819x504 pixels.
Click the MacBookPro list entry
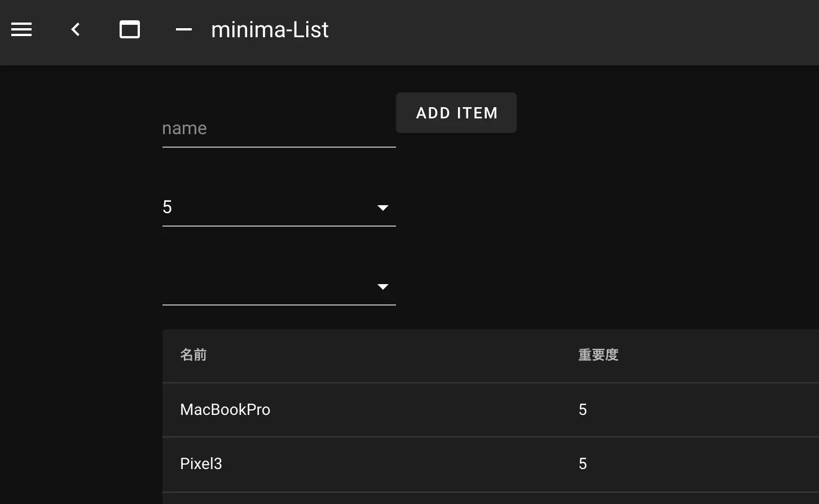[225, 410]
